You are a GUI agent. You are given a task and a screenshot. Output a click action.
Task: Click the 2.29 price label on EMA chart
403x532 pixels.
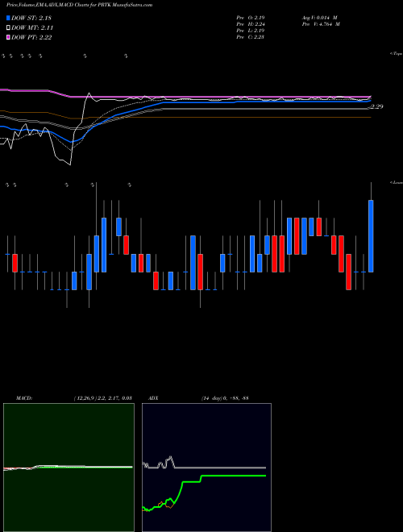coord(376,106)
